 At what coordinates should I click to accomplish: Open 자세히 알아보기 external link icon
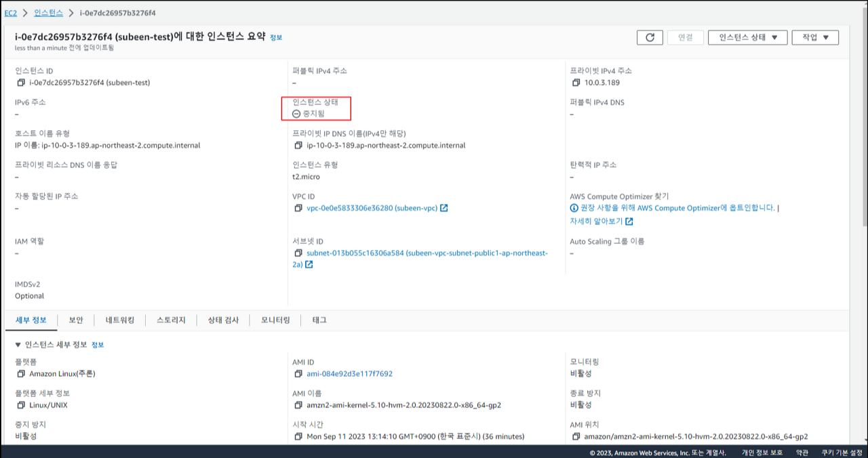click(629, 222)
